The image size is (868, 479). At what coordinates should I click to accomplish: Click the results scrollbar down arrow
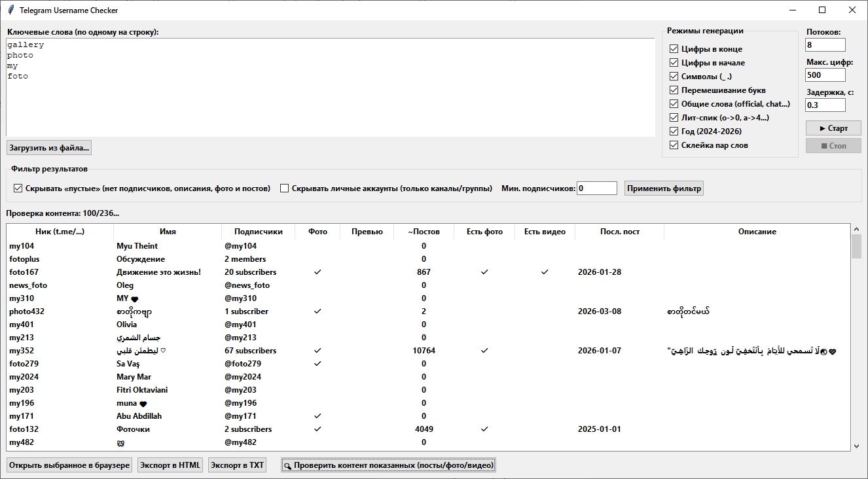[856, 446]
